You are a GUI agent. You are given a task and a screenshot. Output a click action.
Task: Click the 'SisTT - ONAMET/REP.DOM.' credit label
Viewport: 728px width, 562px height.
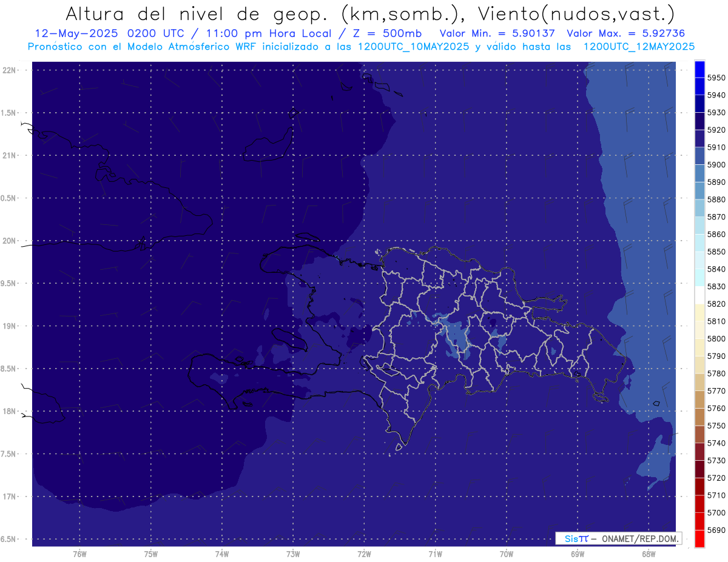(618, 538)
